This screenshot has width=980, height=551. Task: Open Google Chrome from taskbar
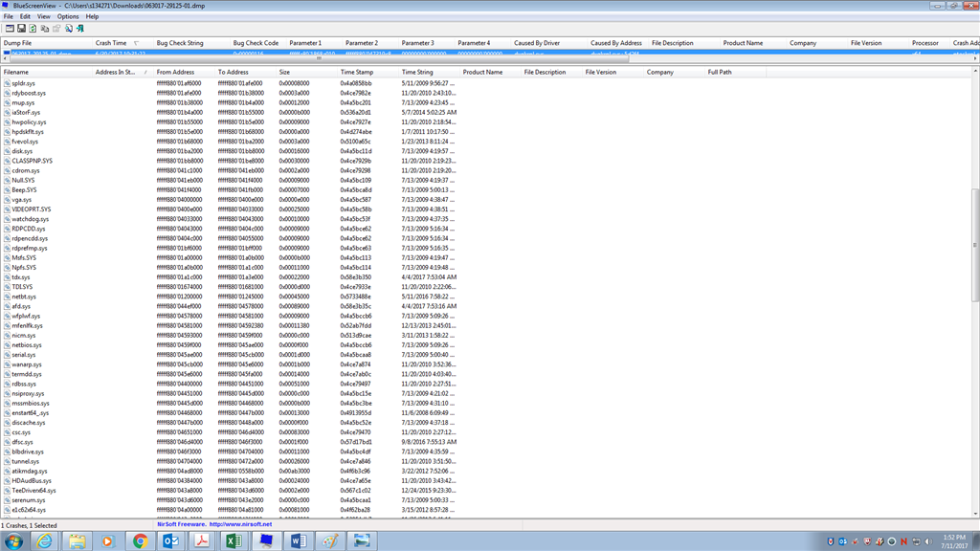coord(140,541)
